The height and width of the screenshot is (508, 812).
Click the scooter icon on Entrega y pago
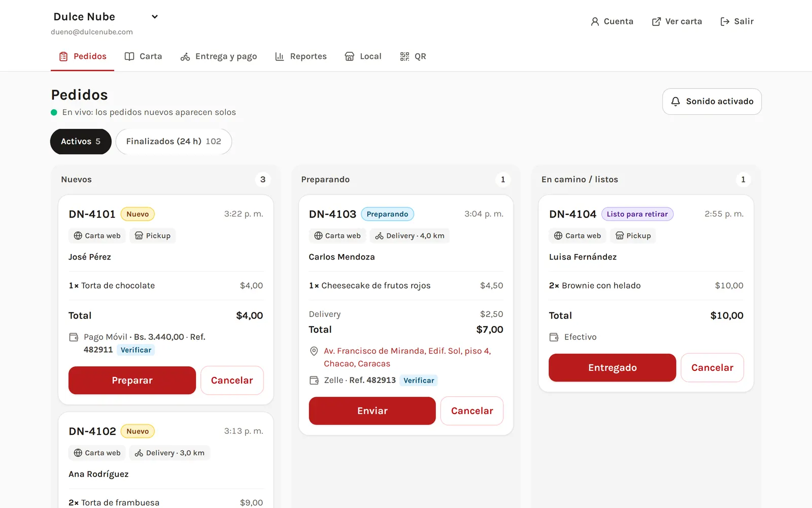click(185, 56)
